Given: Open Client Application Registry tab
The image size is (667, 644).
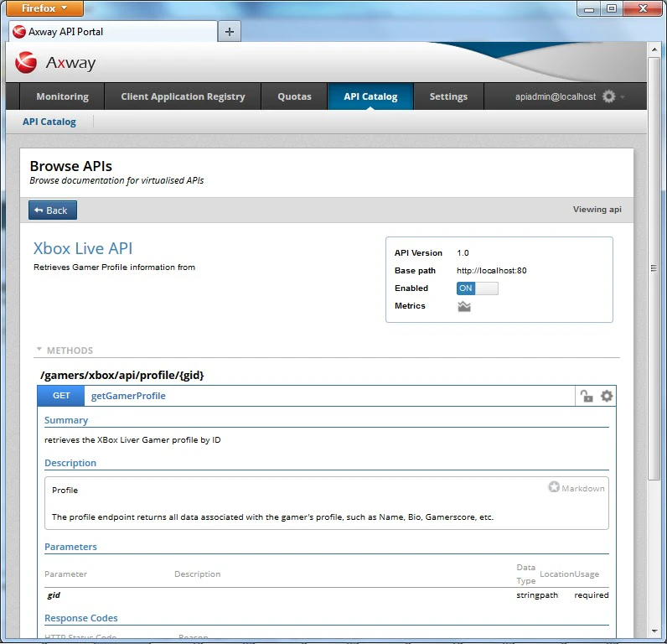Looking at the screenshot, I should point(183,96).
